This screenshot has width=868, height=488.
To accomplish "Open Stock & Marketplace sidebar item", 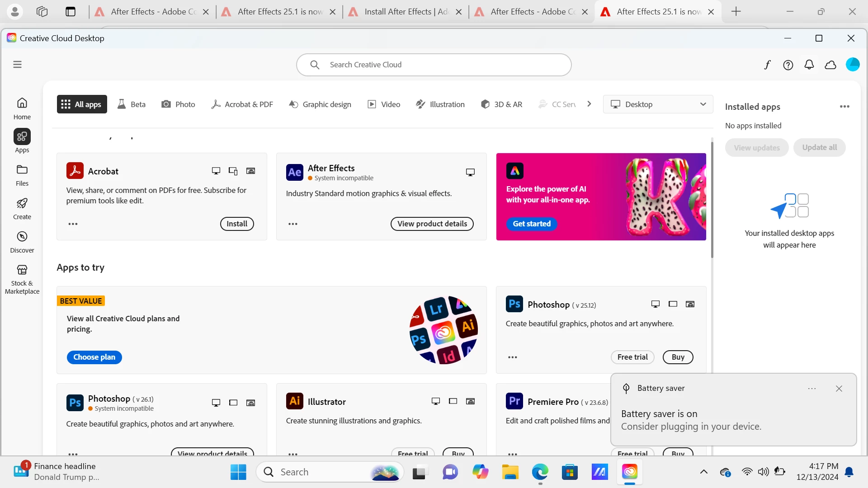I will click(x=22, y=279).
